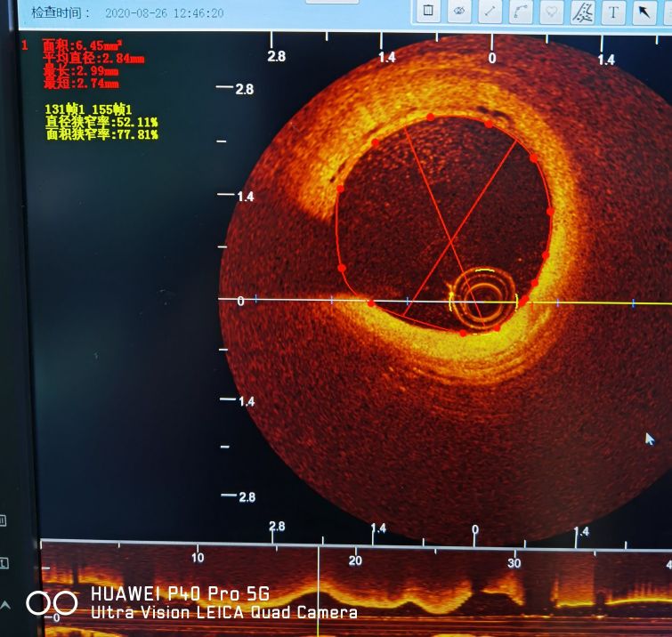Screen dimensions: 672x637
Task: Select the straight line measurement tool
Action: (x=490, y=11)
